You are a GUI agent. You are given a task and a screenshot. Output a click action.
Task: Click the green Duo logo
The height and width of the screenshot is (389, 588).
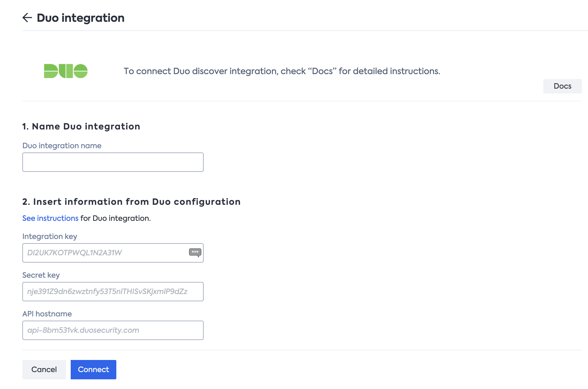(x=66, y=71)
